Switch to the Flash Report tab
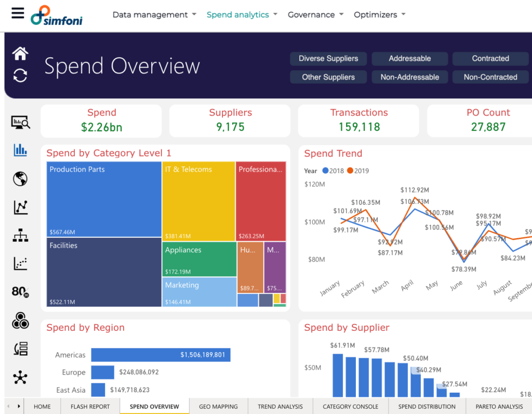 [x=90, y=407]
